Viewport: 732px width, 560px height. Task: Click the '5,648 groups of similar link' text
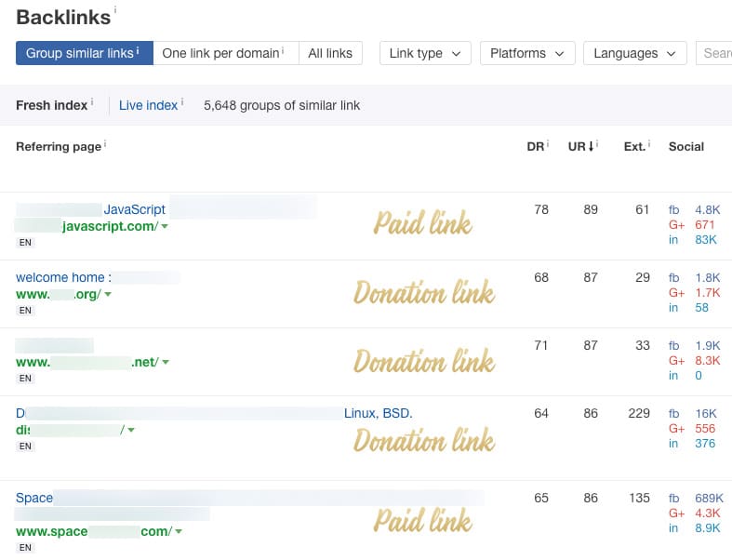282,105
